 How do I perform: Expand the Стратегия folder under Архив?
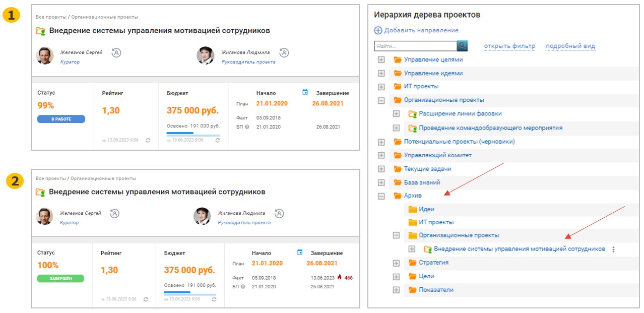tap(396, 263)
